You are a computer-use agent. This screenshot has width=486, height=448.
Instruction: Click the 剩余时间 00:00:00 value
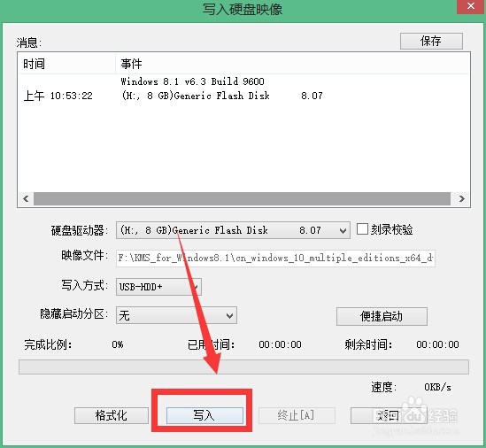(437, 344)
